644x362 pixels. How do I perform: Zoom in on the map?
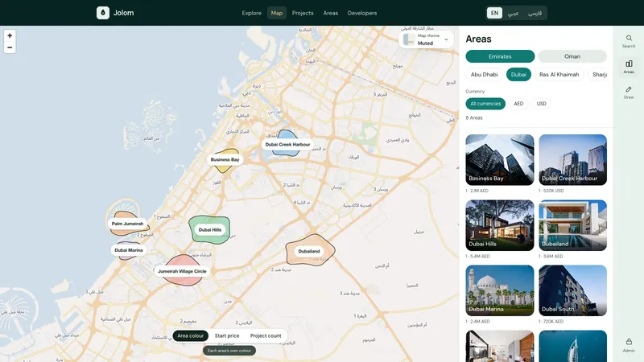tap(10, 35)
